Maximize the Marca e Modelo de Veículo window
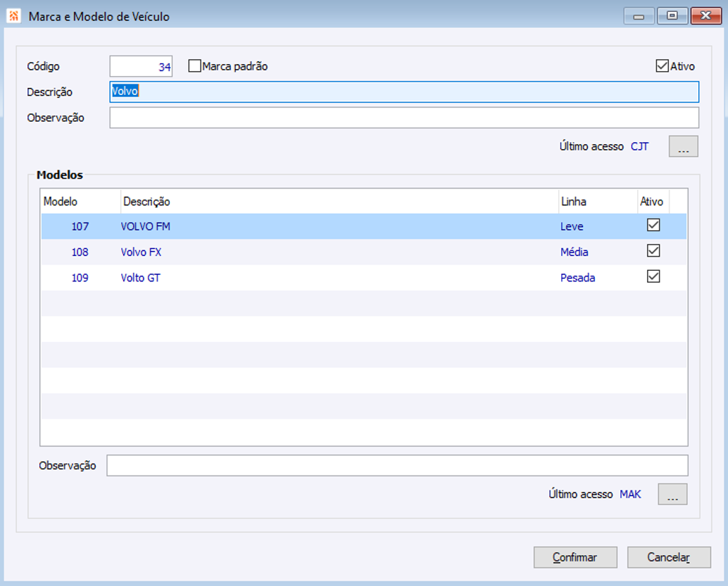Image resolution: width=728 pixels, height=586 pixels. click(x=672, y=15)
